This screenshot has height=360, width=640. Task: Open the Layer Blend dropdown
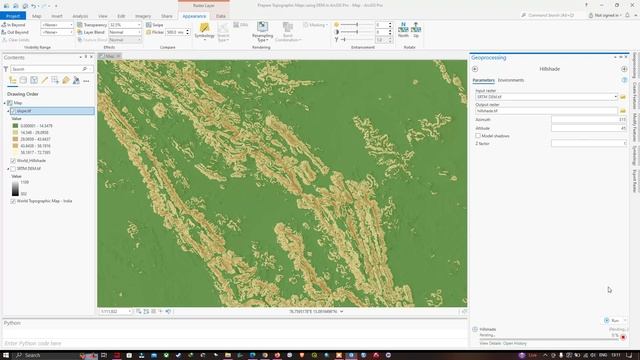coord(139,32)
